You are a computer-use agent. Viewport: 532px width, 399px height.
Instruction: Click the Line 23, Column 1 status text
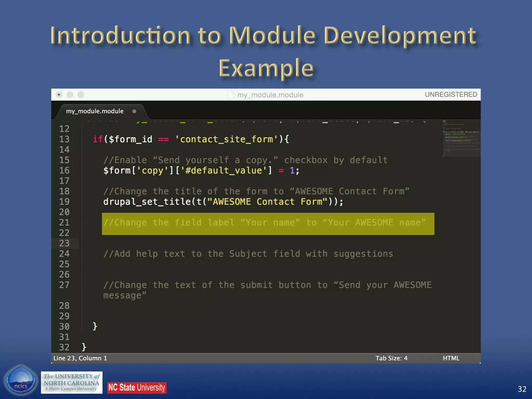pos(80,358)
